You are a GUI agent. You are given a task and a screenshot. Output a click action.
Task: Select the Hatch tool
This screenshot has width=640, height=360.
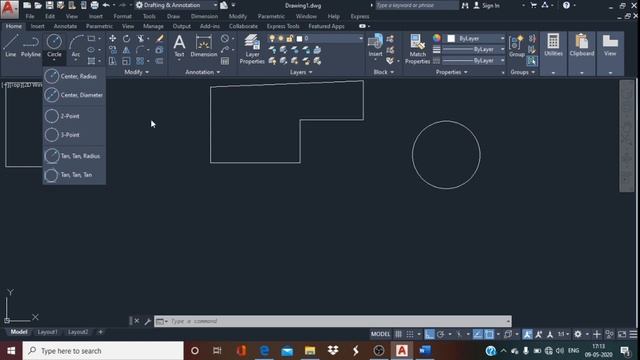tap(92, 61)
